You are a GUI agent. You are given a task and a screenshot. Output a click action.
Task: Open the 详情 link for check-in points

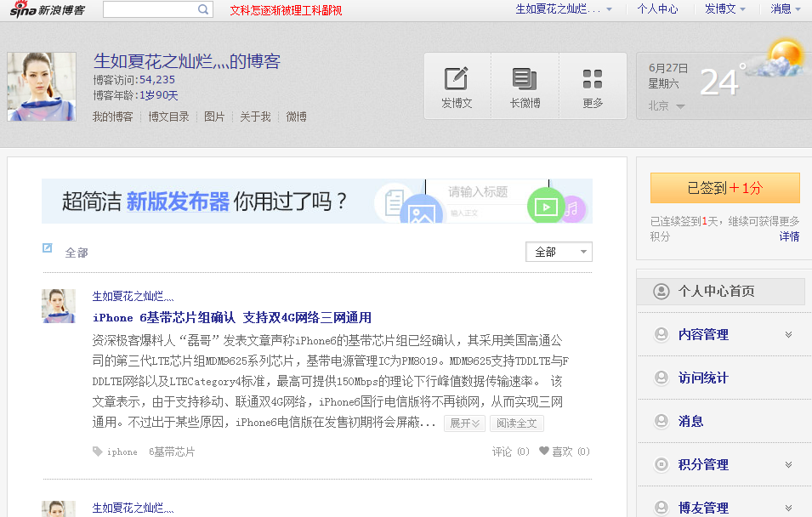tap(789, 236)
